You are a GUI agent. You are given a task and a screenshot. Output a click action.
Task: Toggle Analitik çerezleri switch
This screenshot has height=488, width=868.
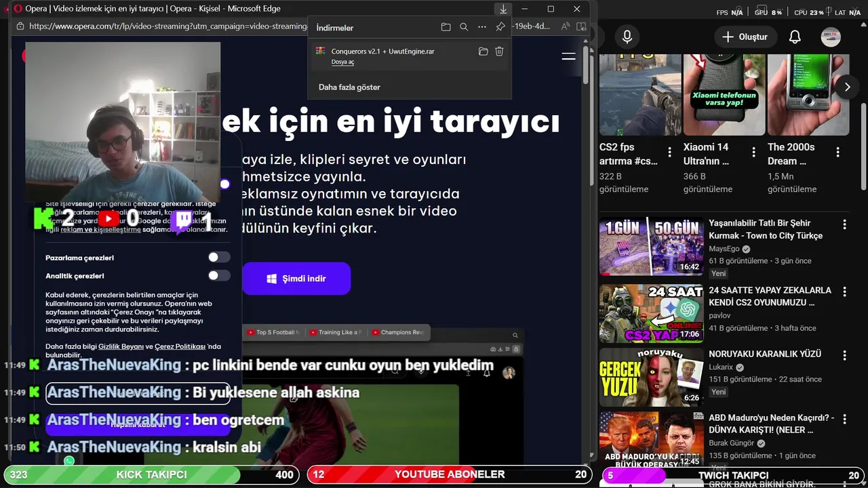(x=218, y=276)
